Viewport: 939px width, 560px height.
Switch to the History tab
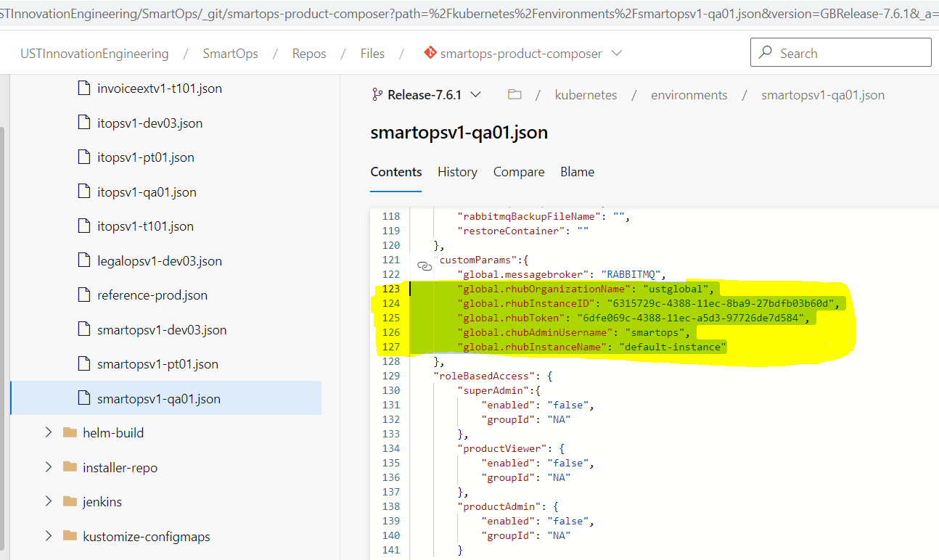pos(457,172)
